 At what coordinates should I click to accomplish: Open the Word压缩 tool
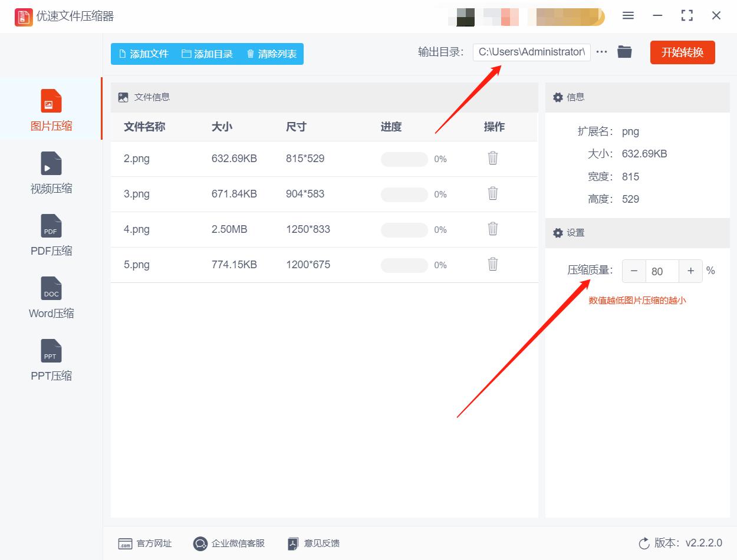point(51,298)
